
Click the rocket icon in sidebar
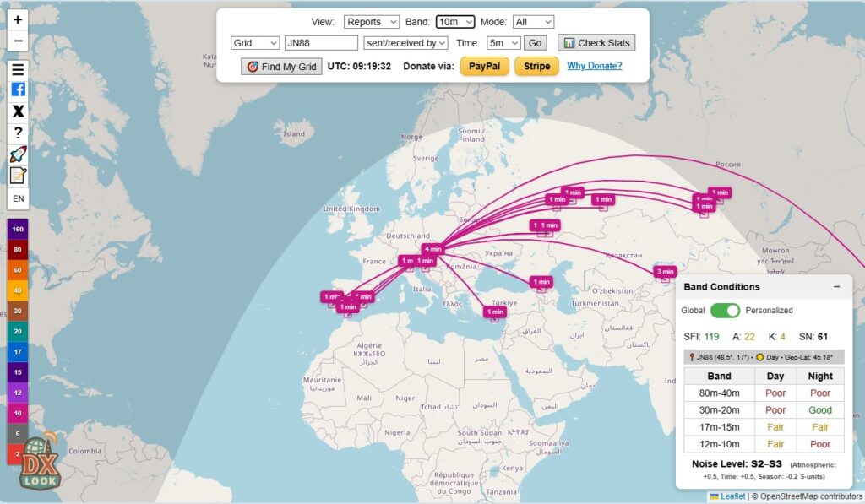coord(18,154)
